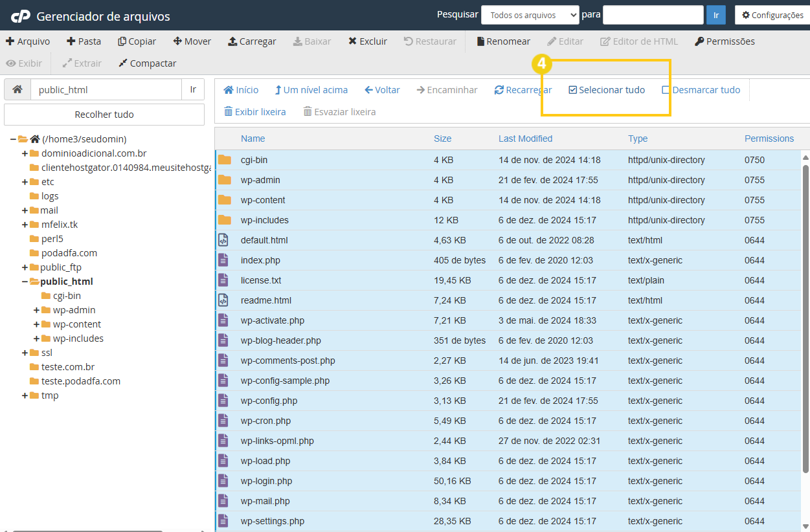This screenshot has width=810, height=532.
Task: Open trash with Exibir lixeira
Action: point(255,112)
